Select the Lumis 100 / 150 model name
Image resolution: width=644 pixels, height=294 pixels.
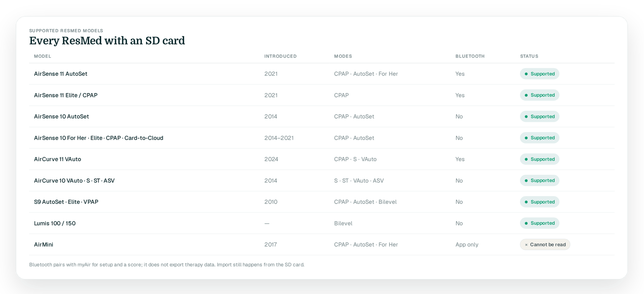pos(55,223)
